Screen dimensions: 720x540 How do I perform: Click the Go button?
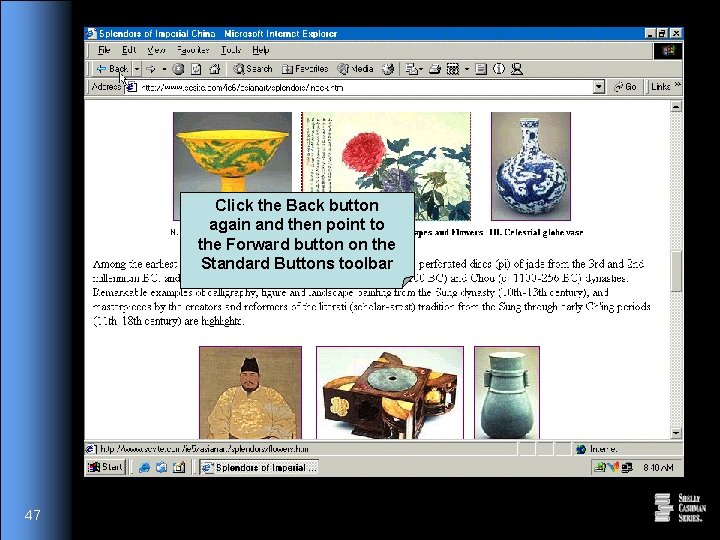[x=625, y=87]
